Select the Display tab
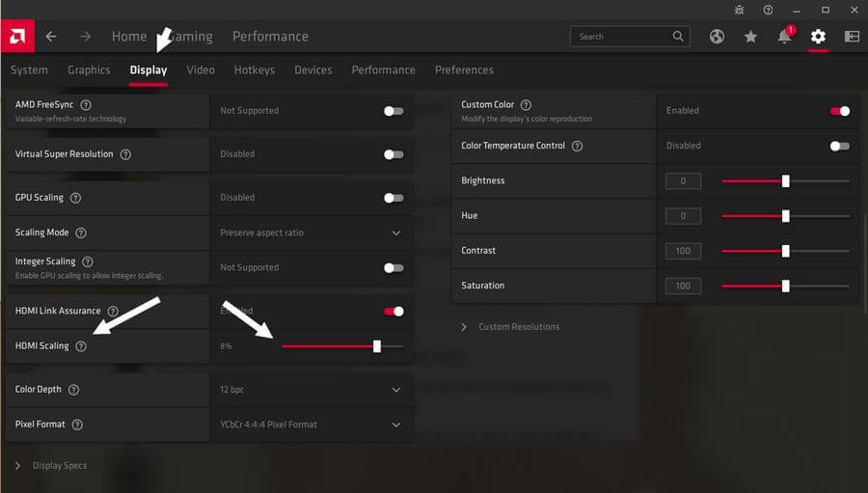 149,70
